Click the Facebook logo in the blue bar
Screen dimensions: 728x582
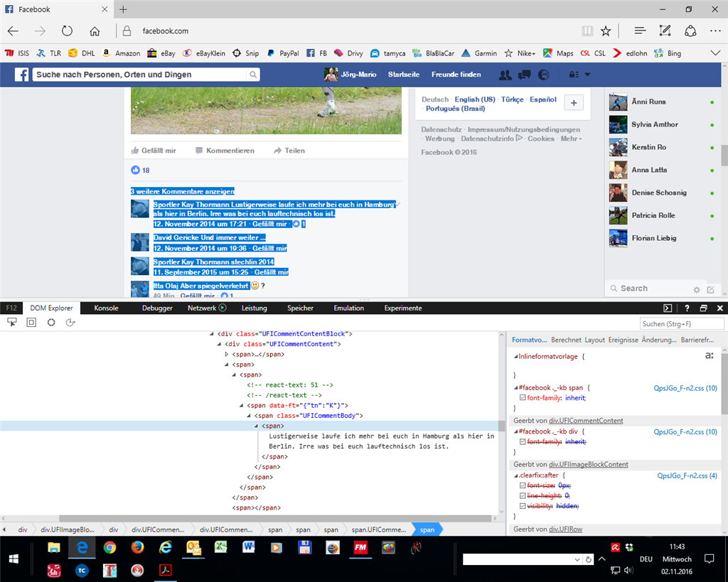click(x=21, y=75)
